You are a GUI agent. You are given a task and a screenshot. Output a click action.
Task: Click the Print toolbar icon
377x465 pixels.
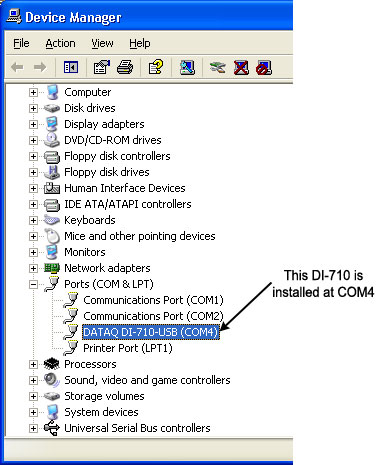point(125,67)
